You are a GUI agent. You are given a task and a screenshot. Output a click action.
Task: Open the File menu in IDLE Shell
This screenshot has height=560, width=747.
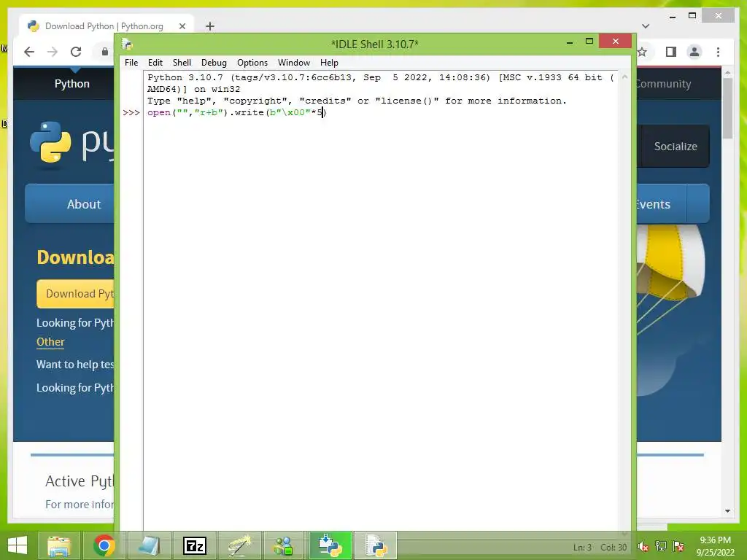click(x=131, y=63)
